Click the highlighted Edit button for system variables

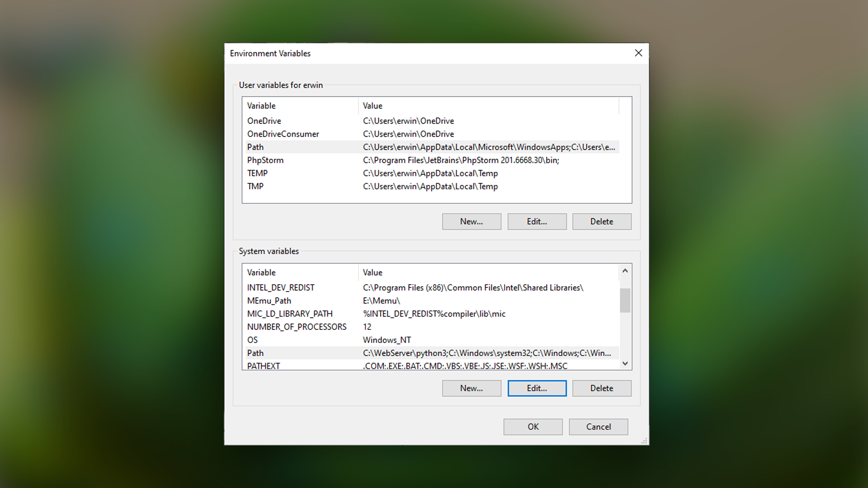pos(537,388)
